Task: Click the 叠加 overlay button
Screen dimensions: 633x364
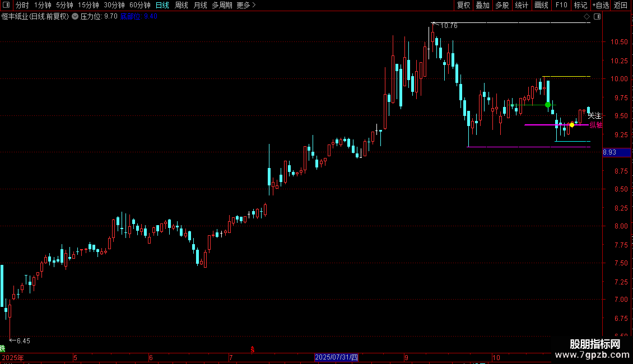Action: pos(482,5)
